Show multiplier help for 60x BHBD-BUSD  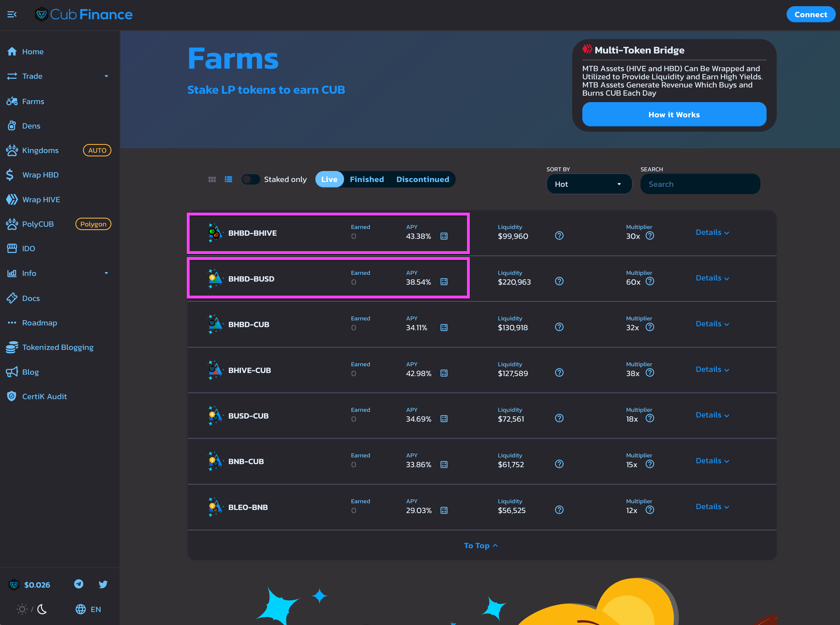(650, 281)
